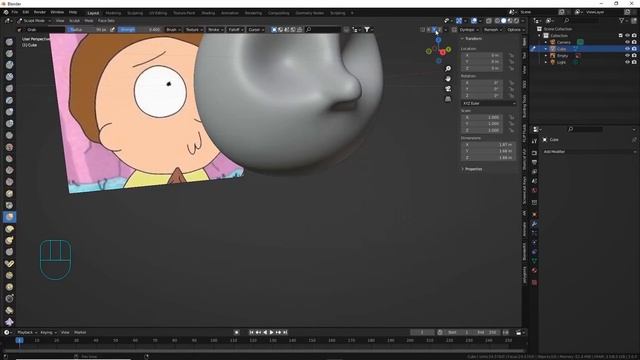Open the World properties tab
Viewport: 640px width, 360px height.
coord(534,190)
